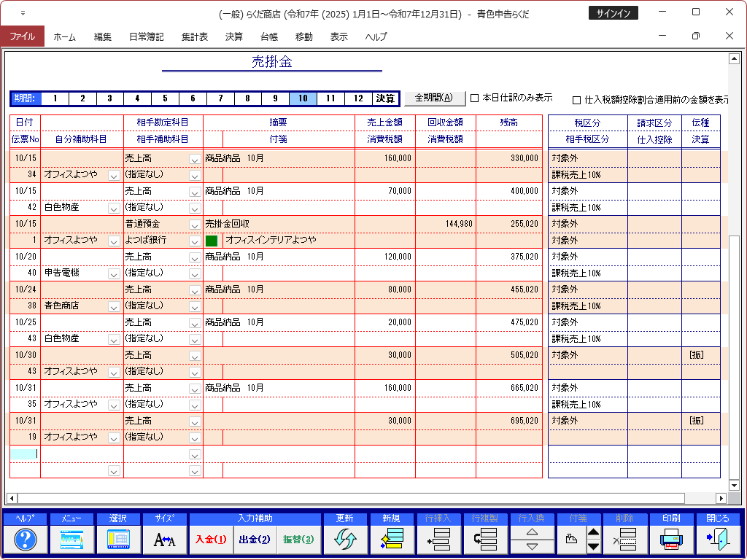Click the 全期間(A) button
The height and width of the screenshot is (560, 747).
coord(435,98)
